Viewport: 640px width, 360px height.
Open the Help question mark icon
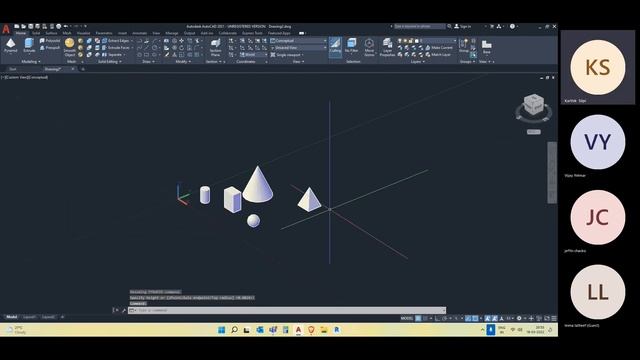click(x=512, y=26)
